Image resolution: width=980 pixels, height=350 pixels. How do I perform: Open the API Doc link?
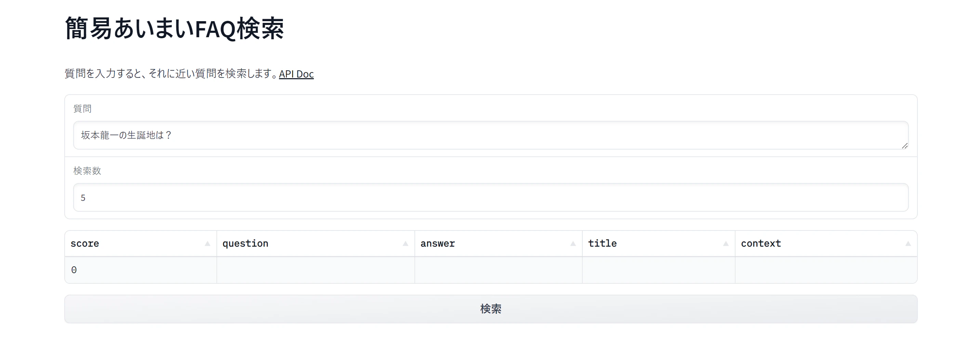point(296,73)
